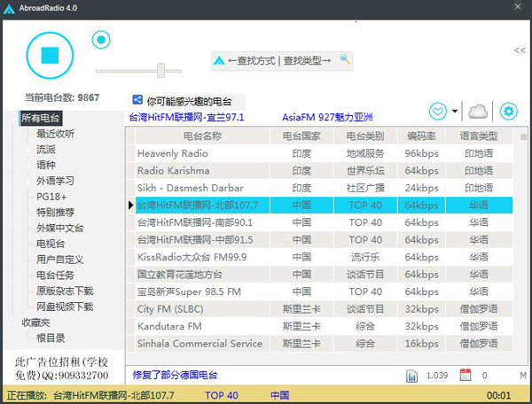Stop playback with the large stop button
This screenshot has height=404, width=532.
(x=50, y=55)
